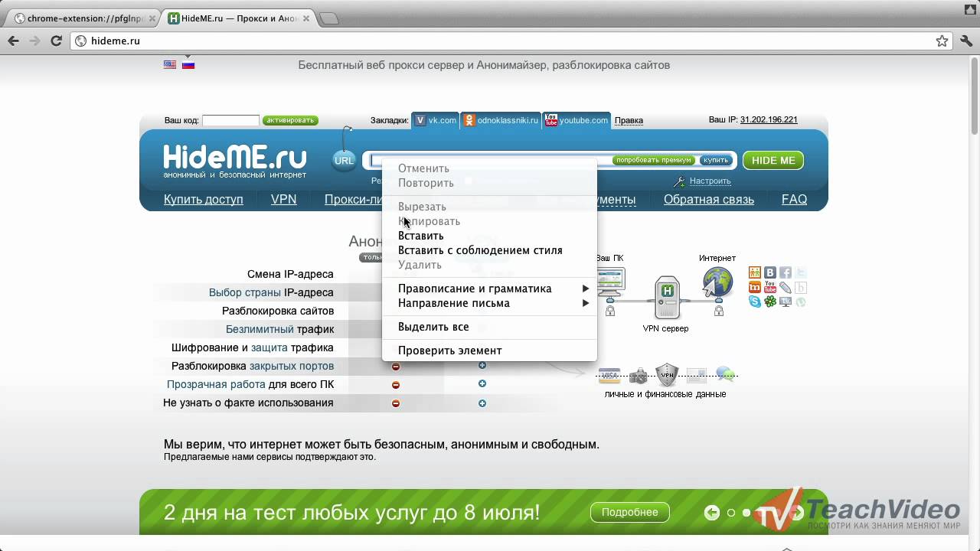Click the VKontakte 'B' icon in the social grid
The width and height of the screenshot is (980, 551).
[770, 272]
